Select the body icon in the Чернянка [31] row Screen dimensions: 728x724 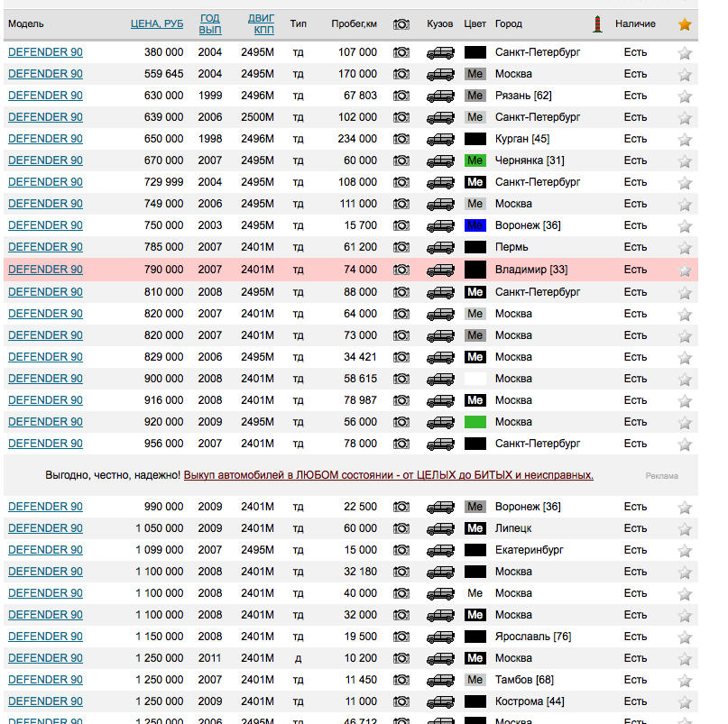(x=440, y=161)
